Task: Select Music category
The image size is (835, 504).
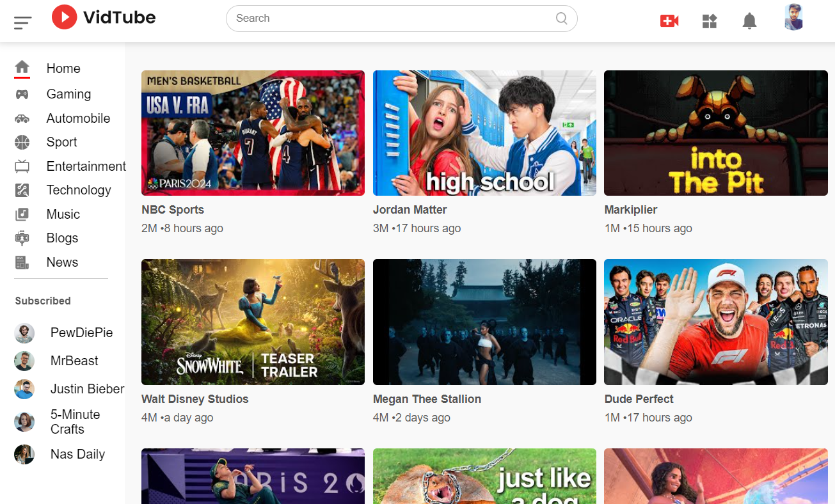Action: (x=63, y=214)
